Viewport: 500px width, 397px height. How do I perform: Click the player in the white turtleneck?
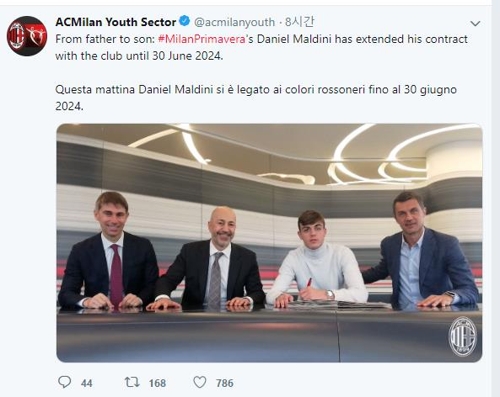pos(317,259)
